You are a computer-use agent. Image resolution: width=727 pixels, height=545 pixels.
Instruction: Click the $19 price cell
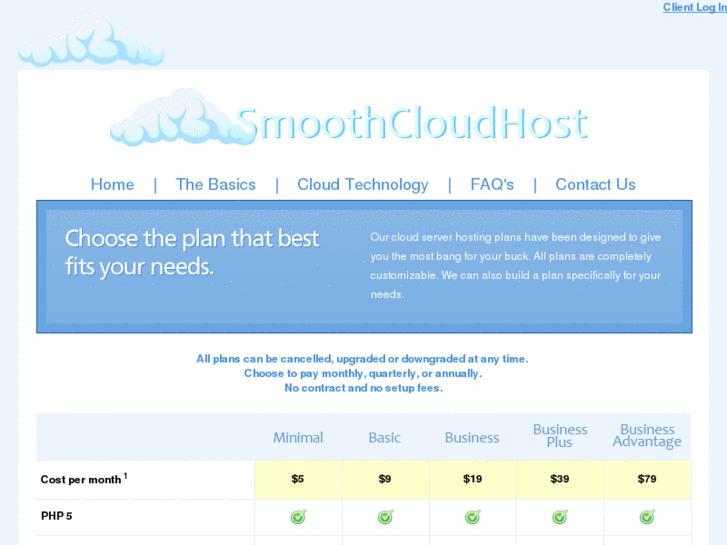[x=472, y=480]
